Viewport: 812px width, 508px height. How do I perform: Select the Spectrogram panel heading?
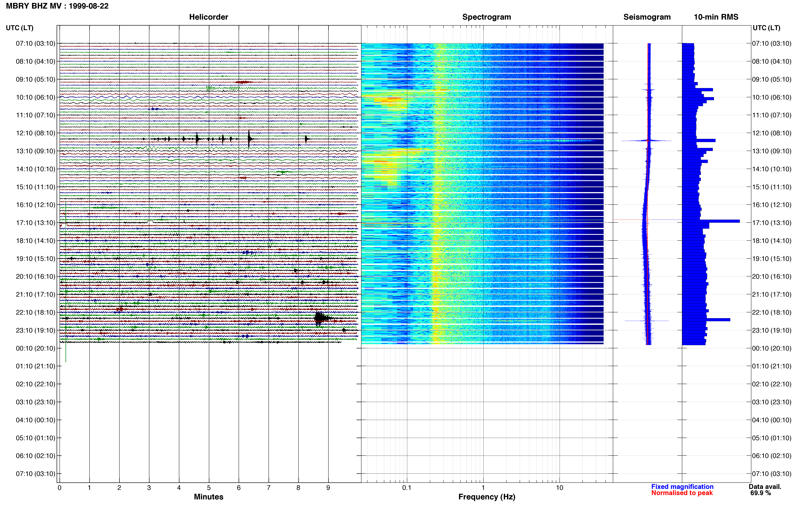pyautogui.click(x=487, y=17)
